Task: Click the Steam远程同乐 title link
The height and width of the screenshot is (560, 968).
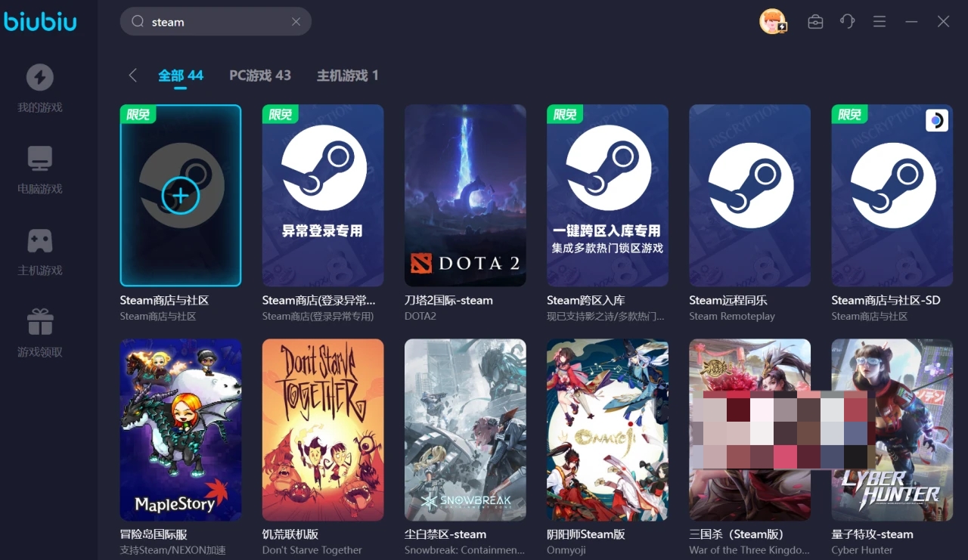Action: [728, 300]
